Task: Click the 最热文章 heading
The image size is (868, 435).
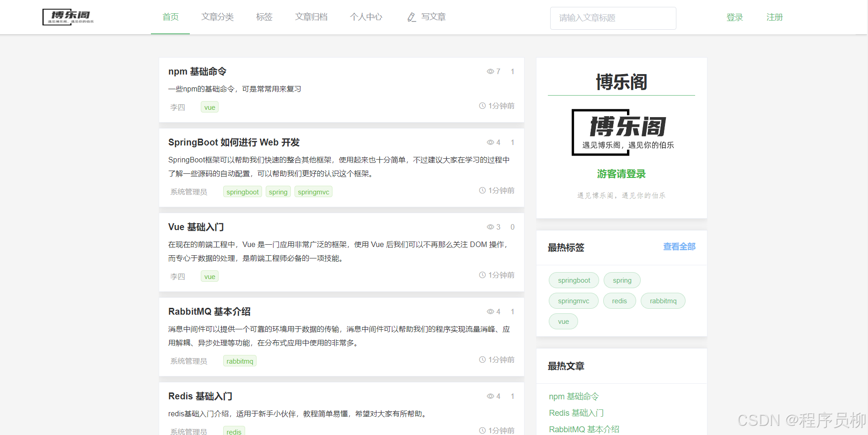Action: (x=566, y=366)
